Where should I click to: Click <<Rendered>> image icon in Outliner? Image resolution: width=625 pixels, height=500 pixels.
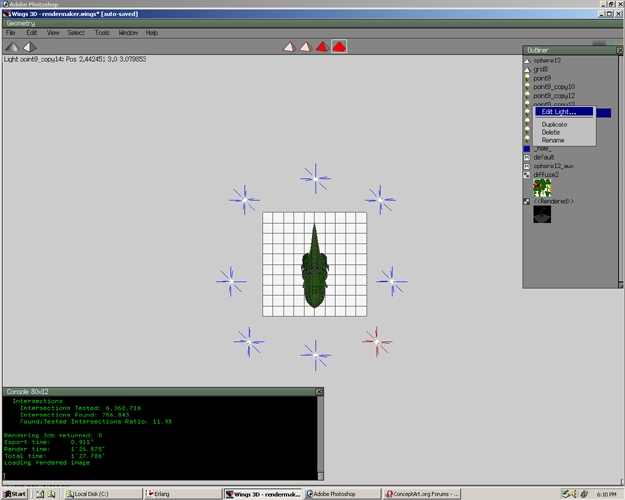pyautogui.click(x=527, y=202)
